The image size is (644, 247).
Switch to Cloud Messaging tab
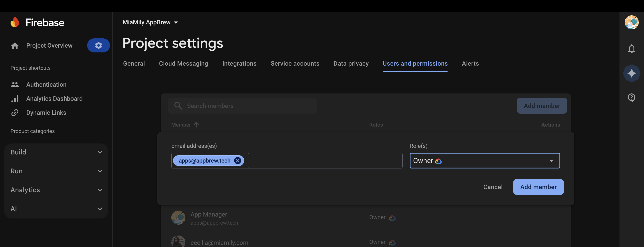(184, 64)
